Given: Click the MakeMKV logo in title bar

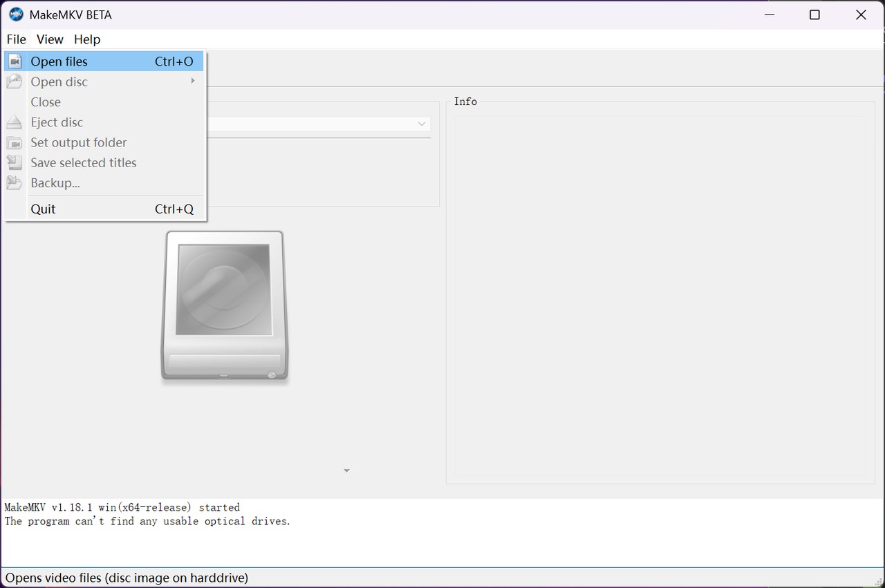Looking at the screenshot, I should [16, 15].
